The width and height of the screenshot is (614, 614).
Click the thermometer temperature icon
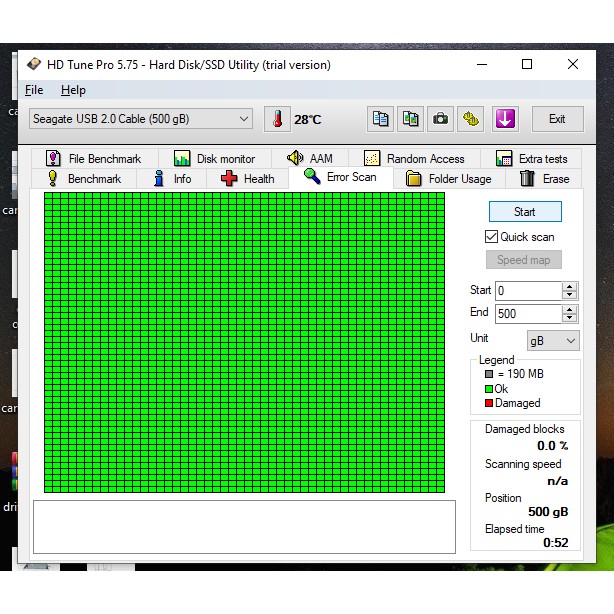click(x=276, y=119)
